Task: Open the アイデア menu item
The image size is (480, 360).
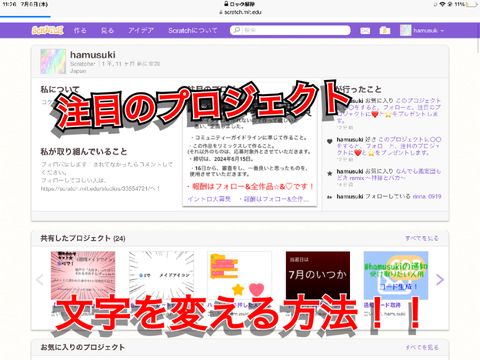Action: pos(141,31)
